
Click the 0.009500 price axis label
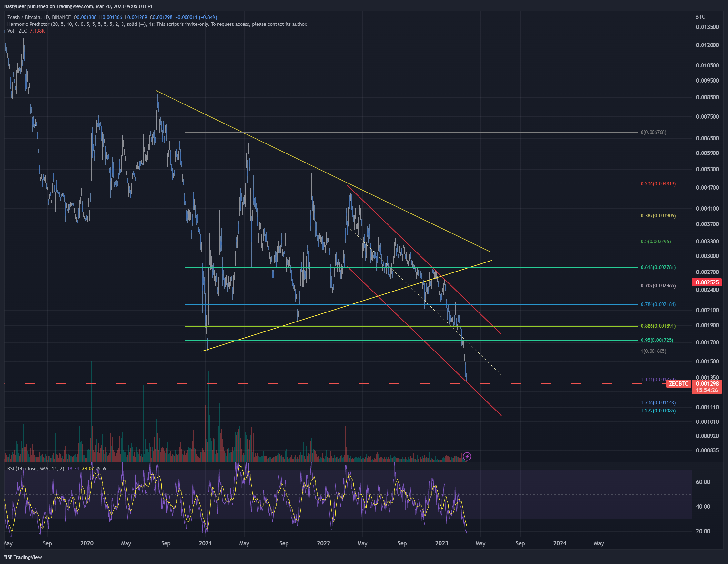pos(707,81)
